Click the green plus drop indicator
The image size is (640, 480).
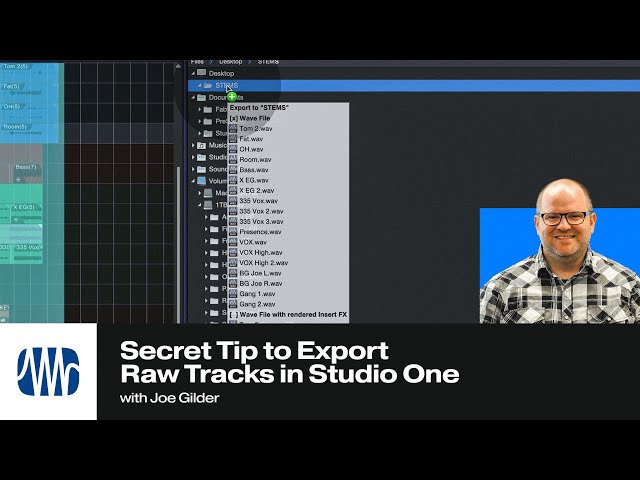(232, 97)
